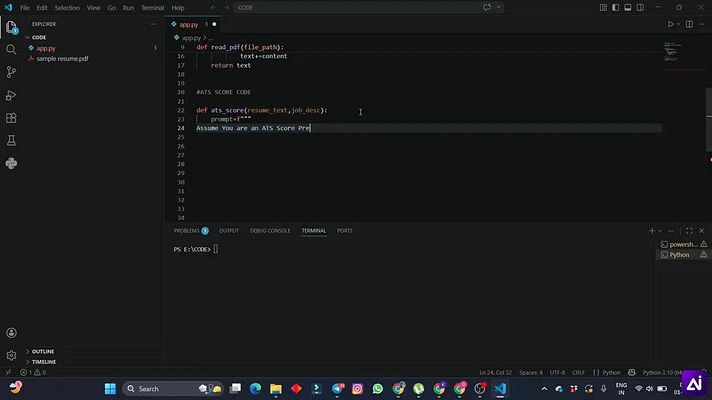
Task: Expand the TIMELINE section
Action: click(44, 362)
